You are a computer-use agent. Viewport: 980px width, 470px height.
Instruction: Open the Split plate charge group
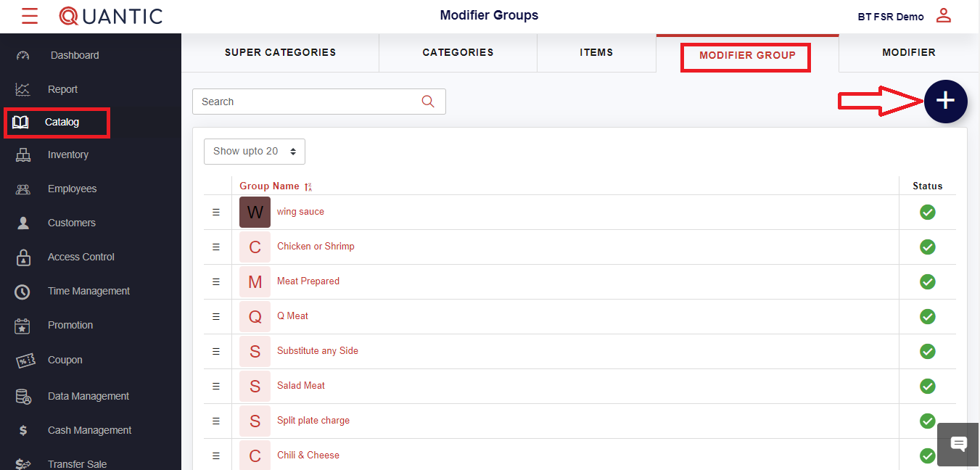point(313,421)
